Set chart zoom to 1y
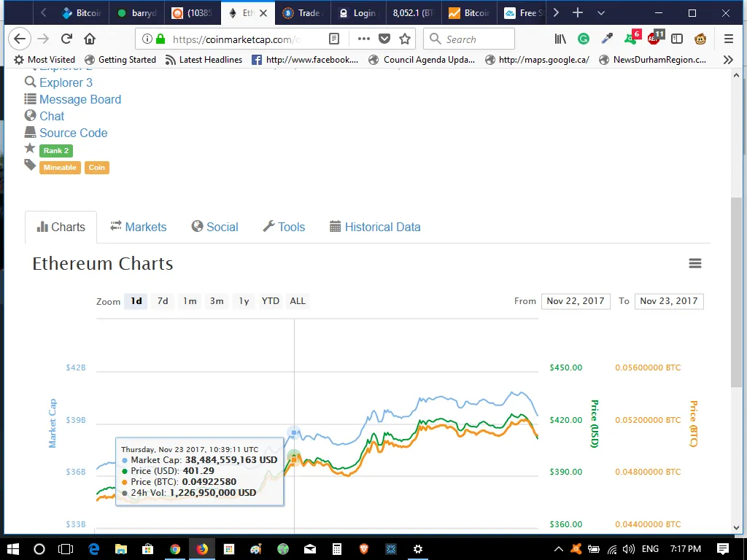The height and width of the screenshot is (560, 747). [x=244, y=301]
